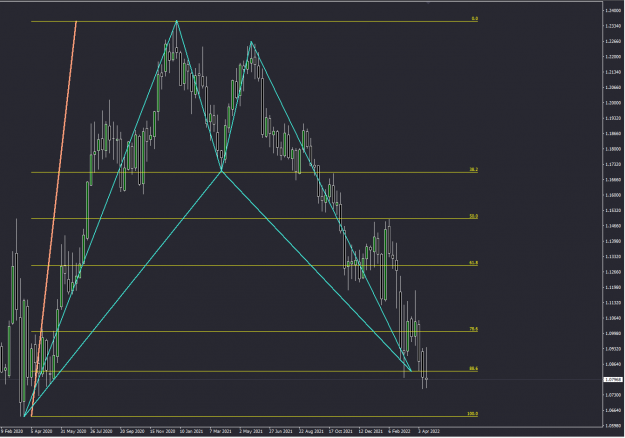This screenshot has width=625, height=438.
Task: Click the 3 Apr 2022 date label
Action: [429, 431]
